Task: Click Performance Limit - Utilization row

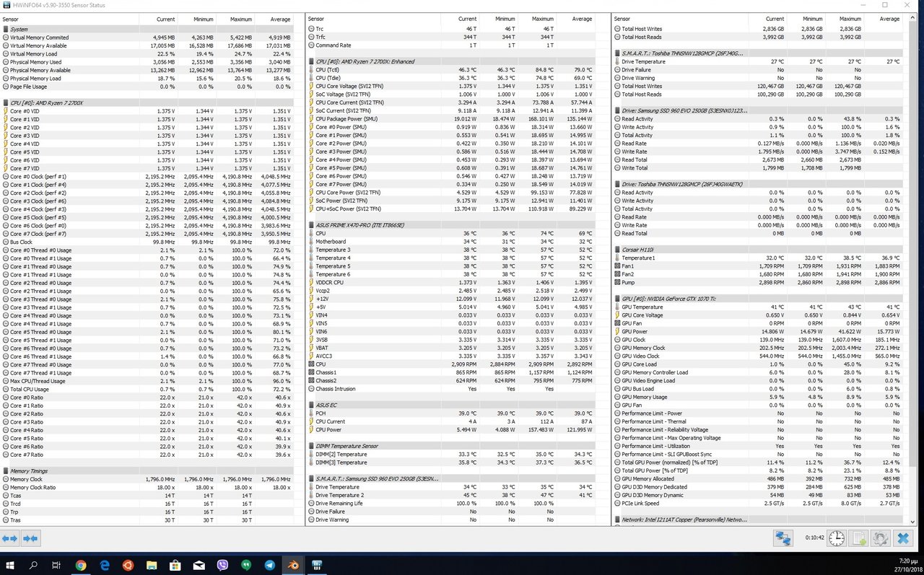Action: 757,446
